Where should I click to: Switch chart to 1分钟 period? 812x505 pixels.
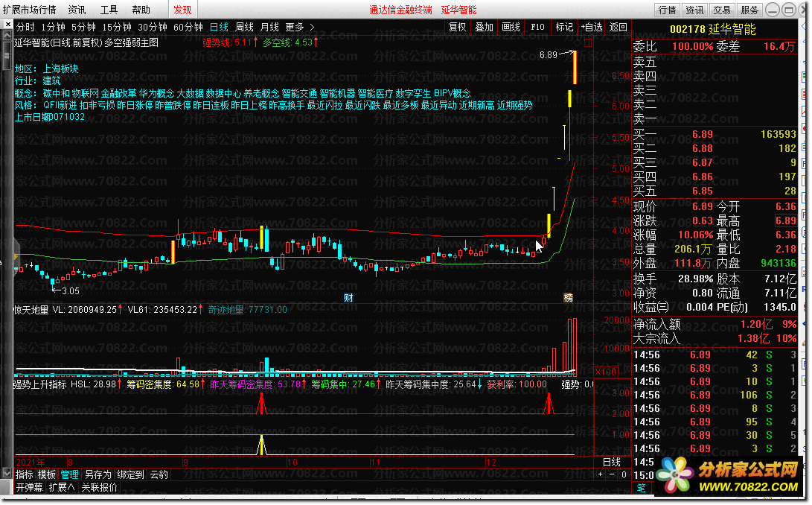[x=53, y=27]
